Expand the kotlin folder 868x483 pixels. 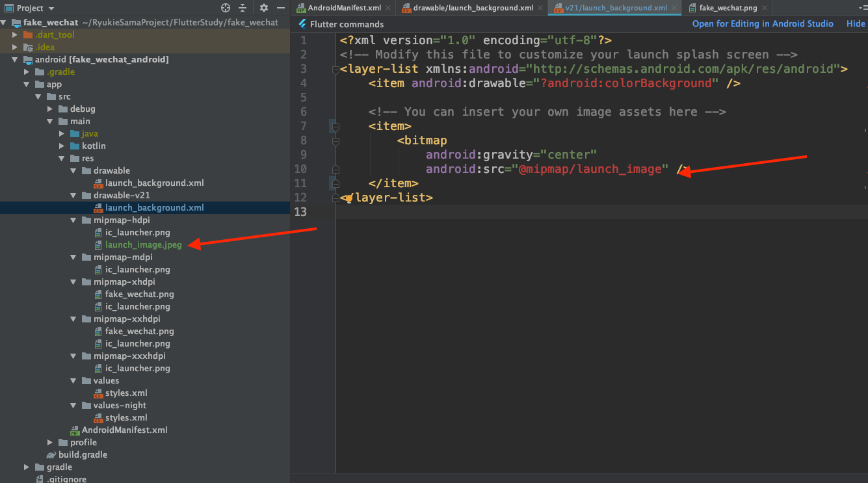[x=62, y=146]
